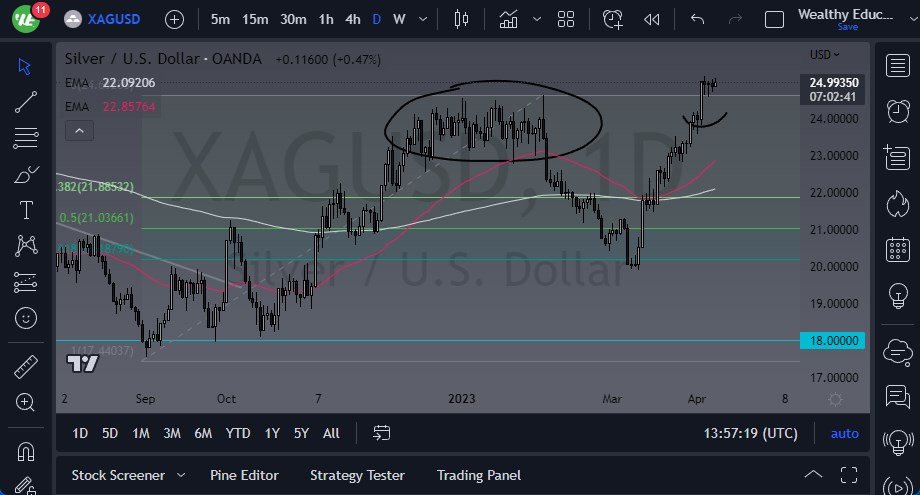The height and width of the screenshot is (495, 920).
Task: Click the layout rectangle button
Action: pyautogui.click(x=774, y=20)
